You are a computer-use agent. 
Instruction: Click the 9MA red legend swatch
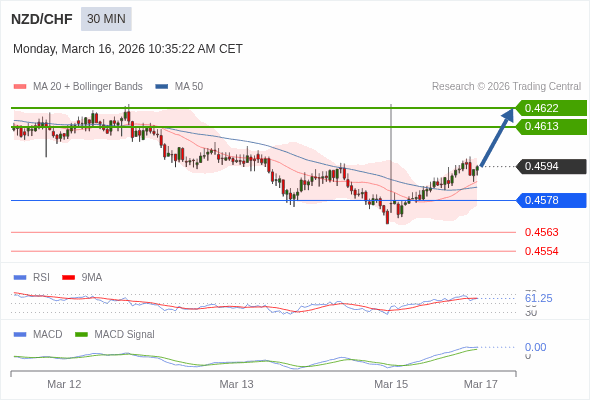pos(68,278)
